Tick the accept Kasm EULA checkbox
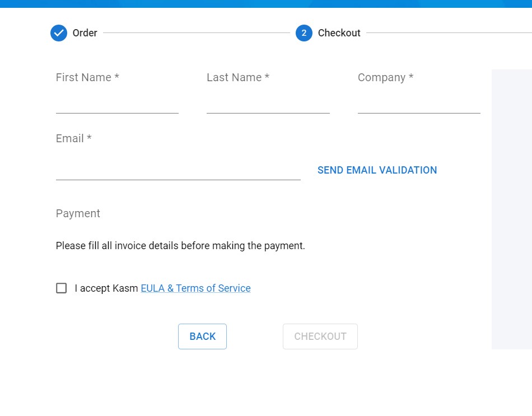The image size is (532, 416). click(62, 288)
